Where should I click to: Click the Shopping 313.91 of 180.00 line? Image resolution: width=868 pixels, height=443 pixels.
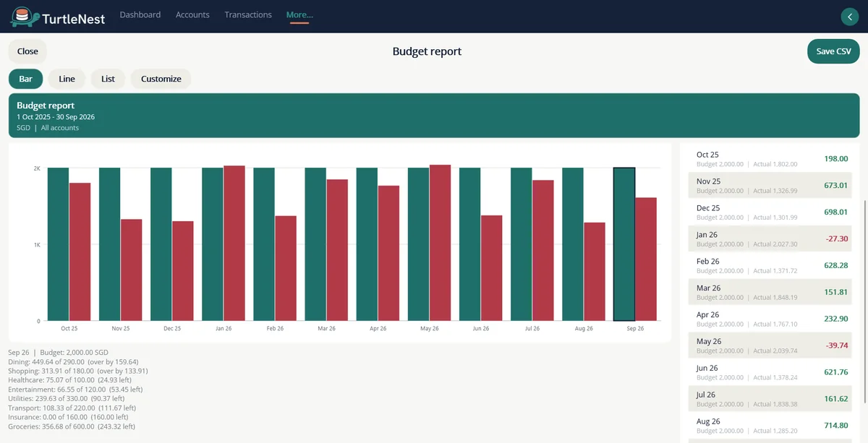tap(78, 371)
